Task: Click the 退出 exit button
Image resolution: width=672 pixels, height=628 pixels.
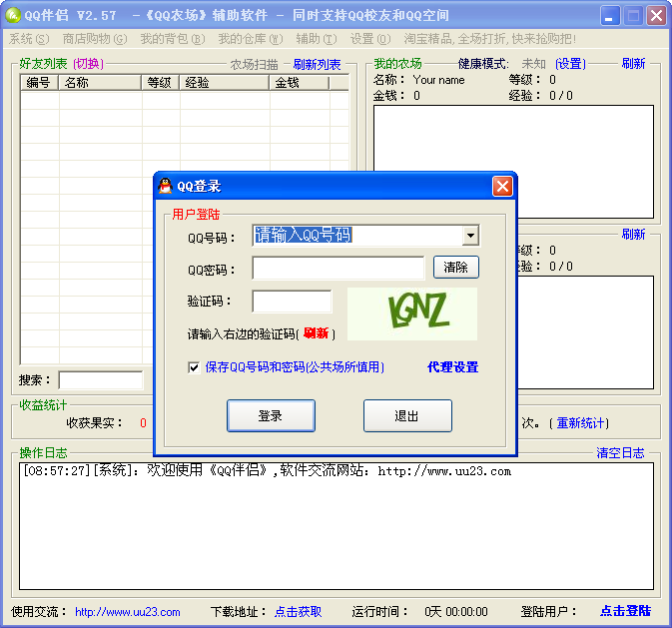Action: coord(407,415)
